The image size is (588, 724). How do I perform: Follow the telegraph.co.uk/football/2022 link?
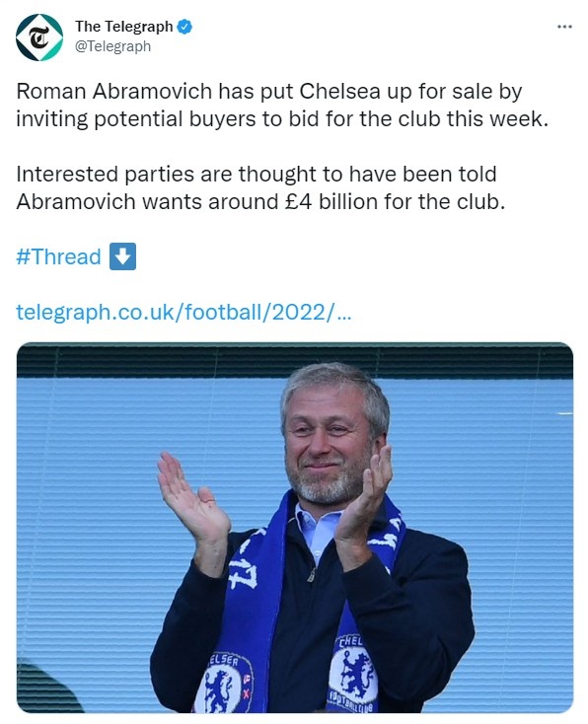pyautogui.click(x=184, y=312)
